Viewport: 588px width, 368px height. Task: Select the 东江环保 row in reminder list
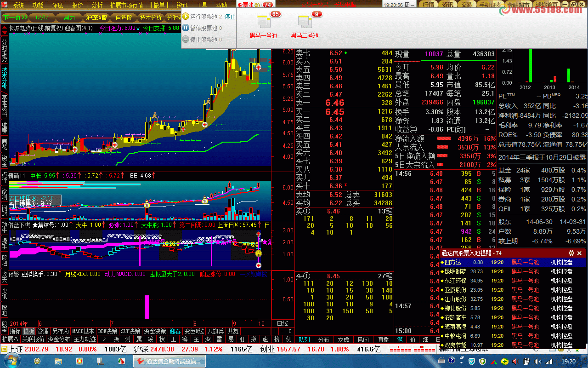pyautogui.click(x=513, y=281)
